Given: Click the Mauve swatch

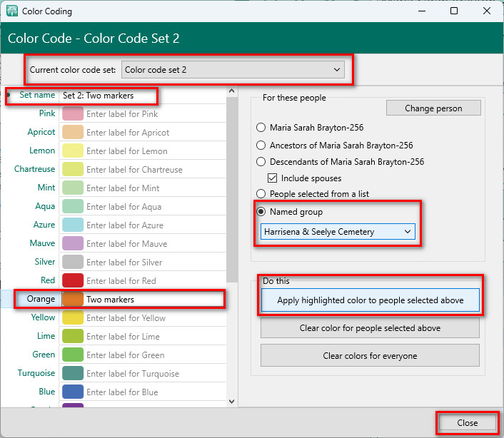Looking at the screenshot, I should pyautogui.click(x=73, y=244).
